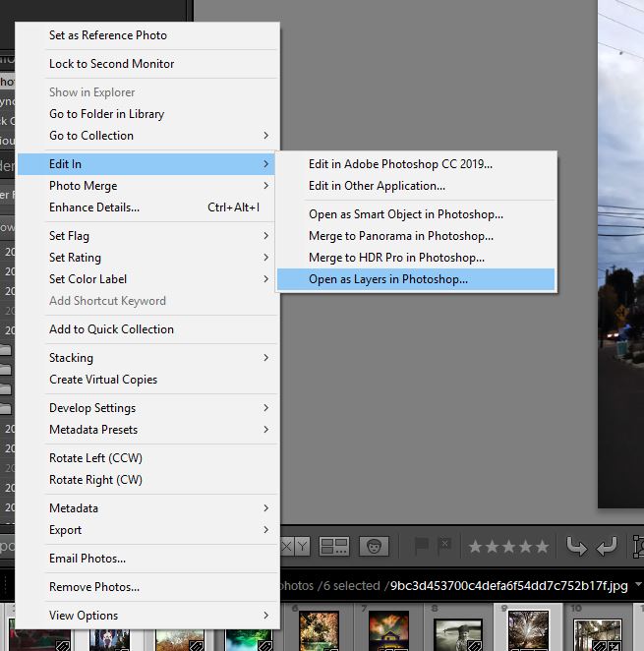The height and width of the screenshot is (651, 644).
Task: Open the Survey view from the toolbar
Action: tap(334, 545)
